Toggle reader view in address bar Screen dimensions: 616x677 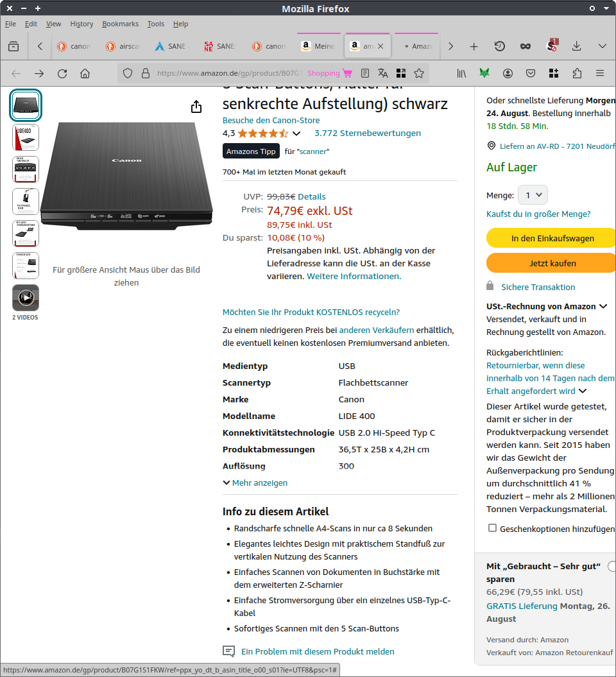pos(365,73)
